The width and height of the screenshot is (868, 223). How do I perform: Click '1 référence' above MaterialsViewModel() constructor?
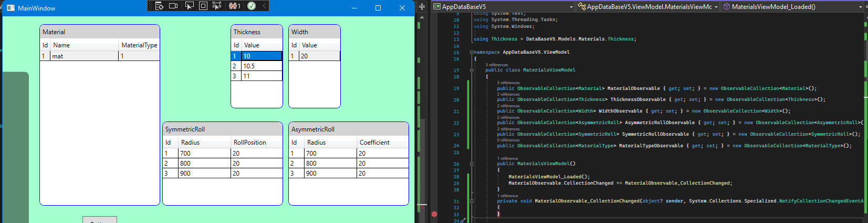(507, 158)
